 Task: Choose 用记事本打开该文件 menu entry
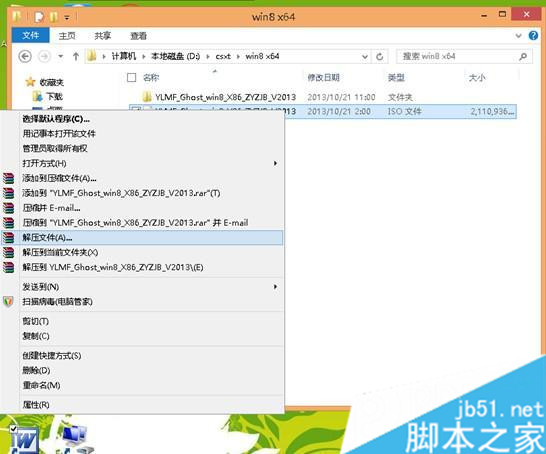pyautogui.click(x=59, y=133)
